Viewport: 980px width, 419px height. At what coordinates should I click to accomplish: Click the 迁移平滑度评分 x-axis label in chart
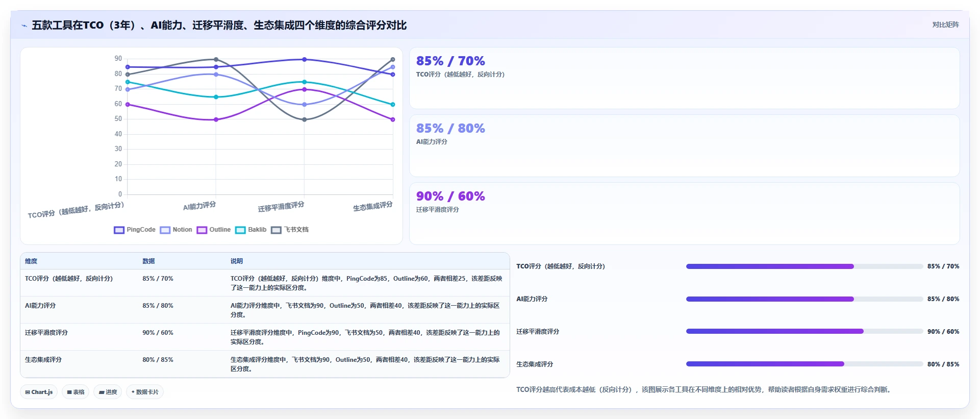click(281, 207)
